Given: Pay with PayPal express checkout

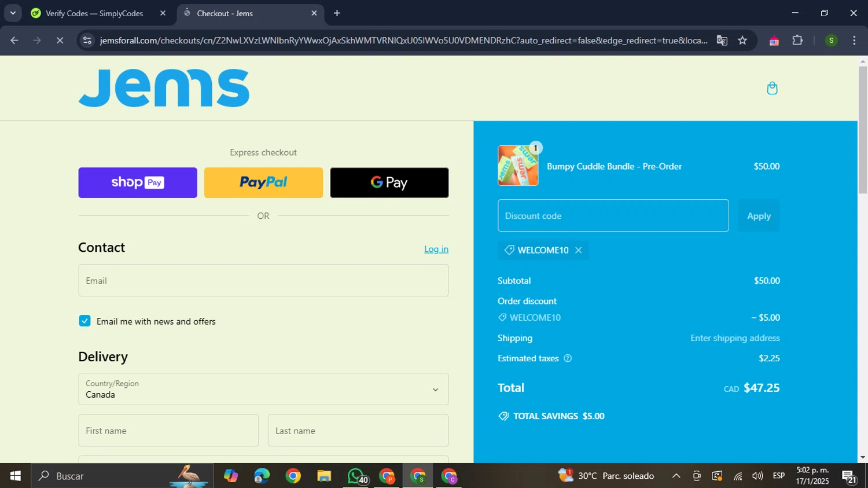Looking at the screenshot, I should click(x=263, y=183).
